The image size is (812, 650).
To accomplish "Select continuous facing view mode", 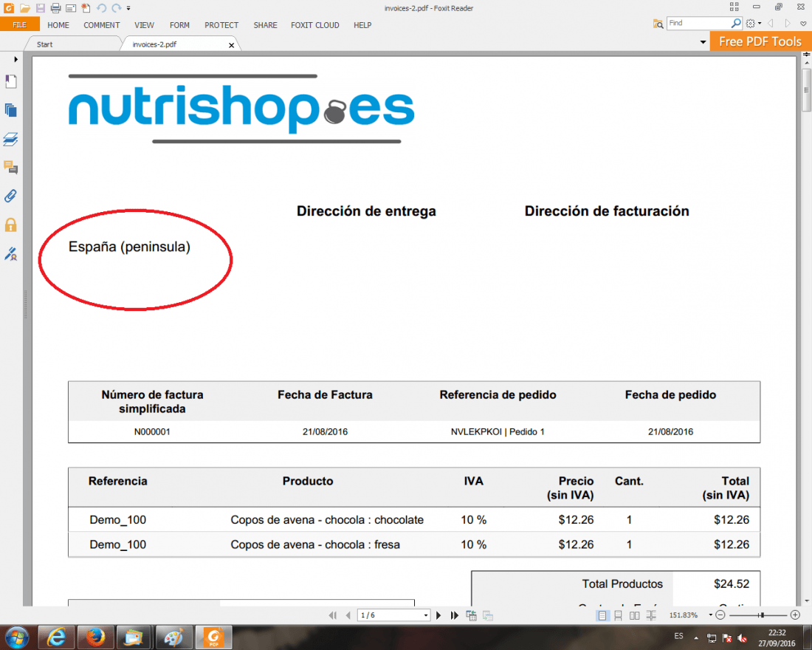I will pyautogui.click(x=651, y=615).
